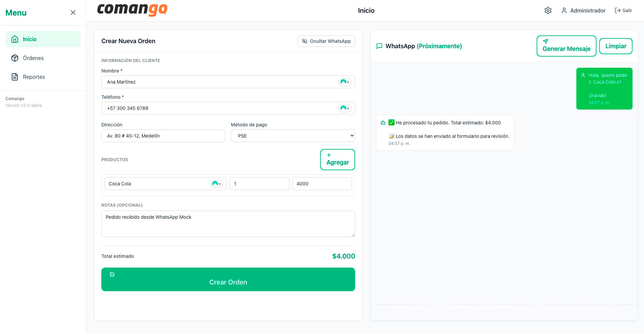Click the paper plane Generar Mensaje icon

(545, 41)
